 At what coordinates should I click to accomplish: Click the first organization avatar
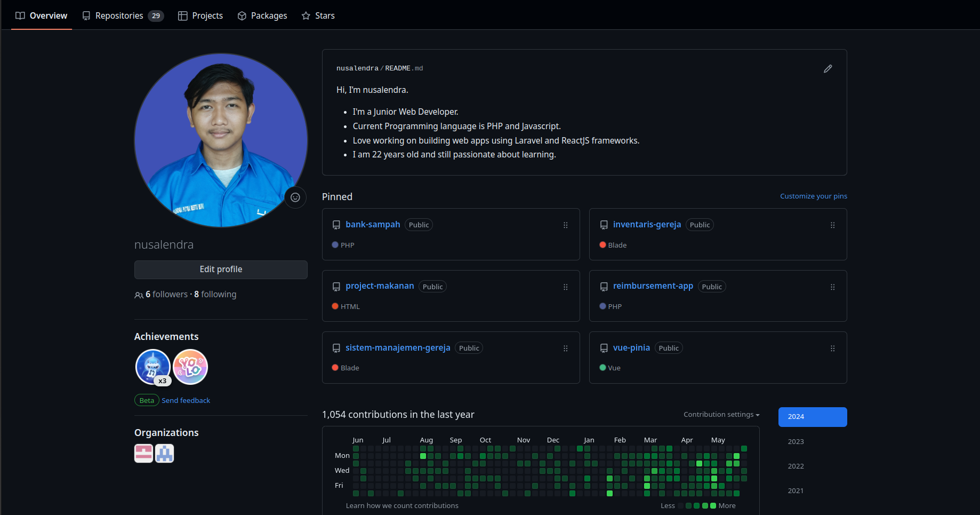tap(143, 453)
